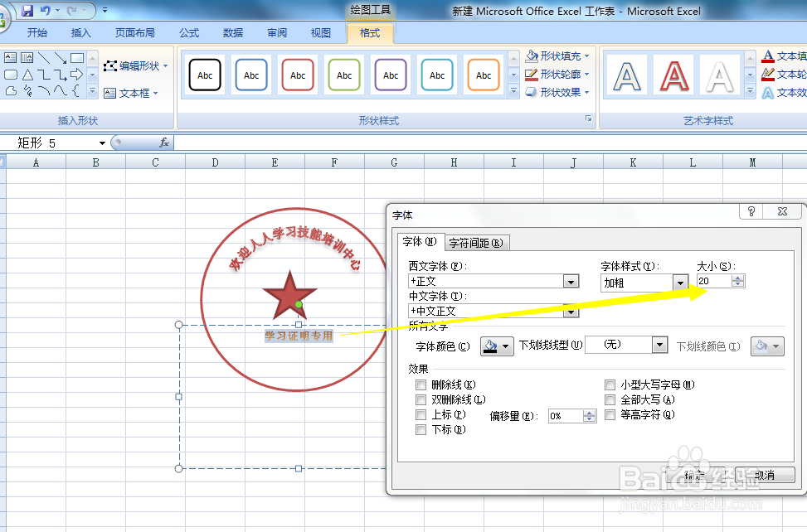Open the 开始 Home ribbon tab
The height and width of the screenshot is (532, 807).
point(37,33)
